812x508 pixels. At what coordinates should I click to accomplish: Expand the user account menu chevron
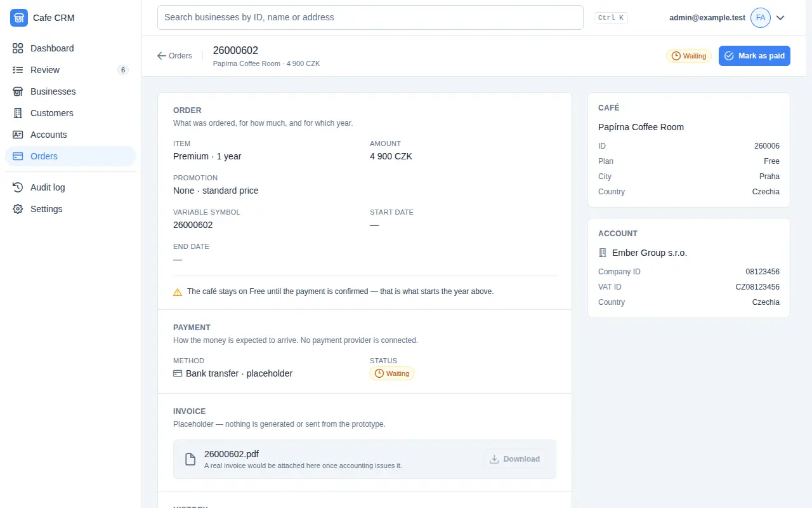point(780,18)
